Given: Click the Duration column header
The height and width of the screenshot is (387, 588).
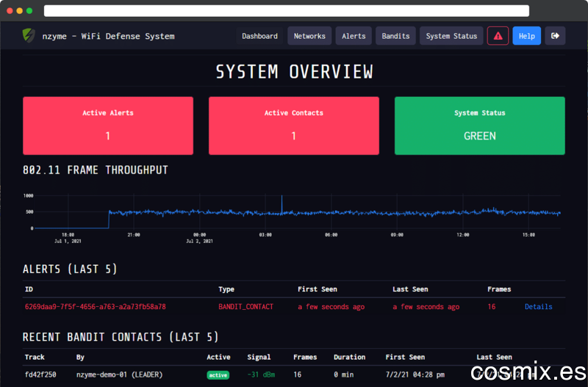Looking at the screenshot, I should coord(349,357).
